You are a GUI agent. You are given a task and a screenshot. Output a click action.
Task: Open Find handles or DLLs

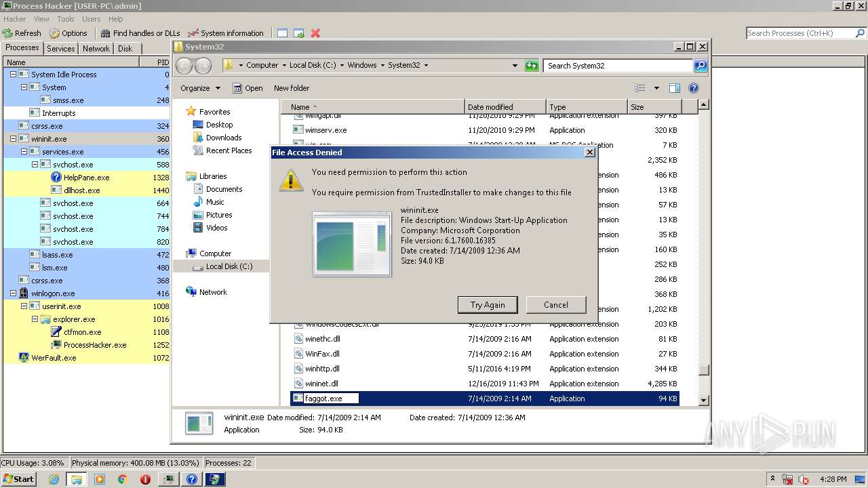(140, 33)
